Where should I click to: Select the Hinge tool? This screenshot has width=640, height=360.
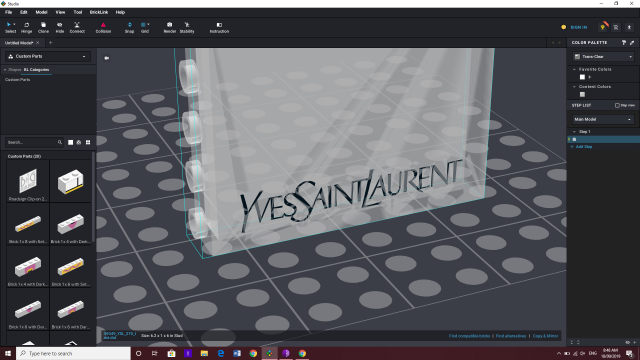point(27,27)
